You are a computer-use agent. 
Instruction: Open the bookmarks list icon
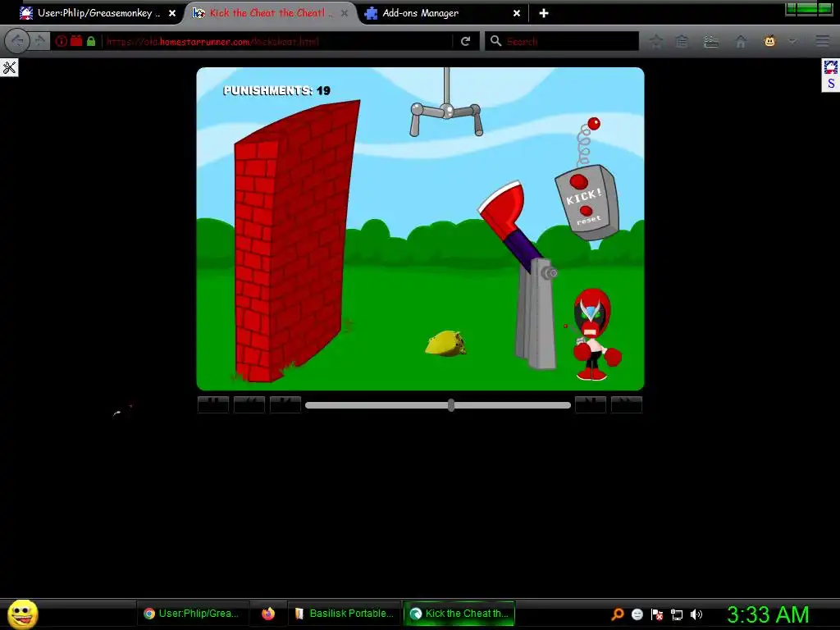[x=682, y=41]
